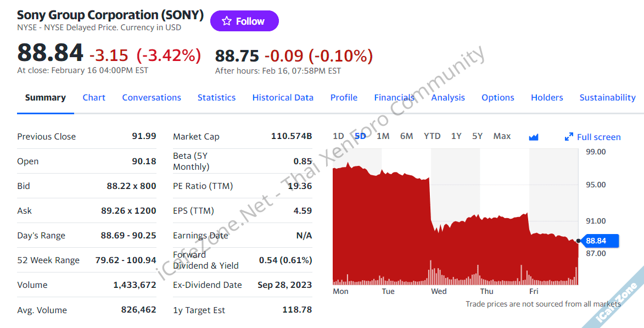Viewport: 644px width, 328px height.
Task: Switch to the Chart tab
Action: point(94,98)
